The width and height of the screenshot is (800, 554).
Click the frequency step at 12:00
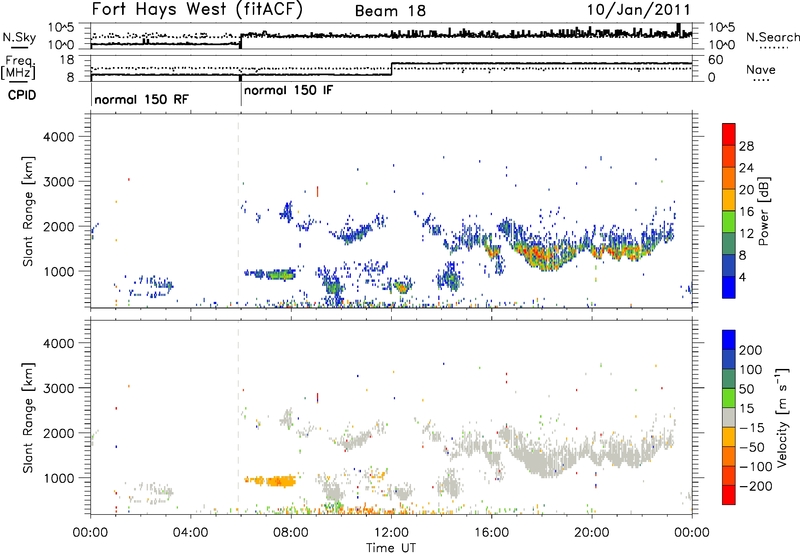391,69
